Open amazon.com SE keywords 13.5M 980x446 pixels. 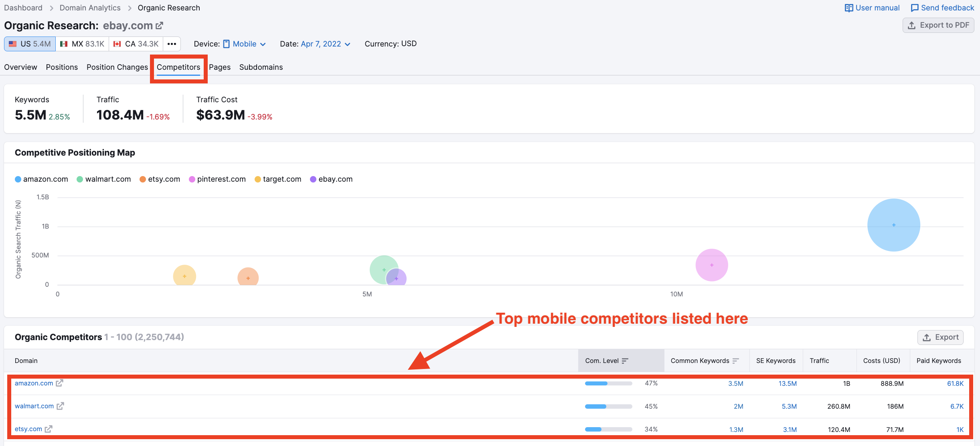point(788,383)
